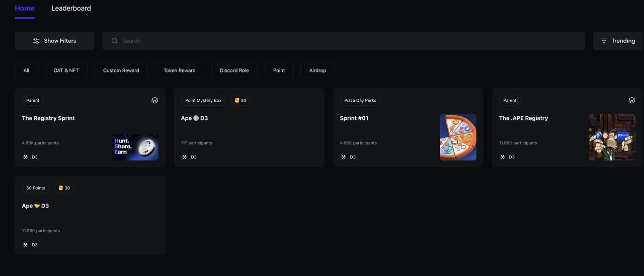This screenshot has height=276, width=644.
Task: Click the points badge showing 30 on 50 Points card
Action: (x=64, y=188)
